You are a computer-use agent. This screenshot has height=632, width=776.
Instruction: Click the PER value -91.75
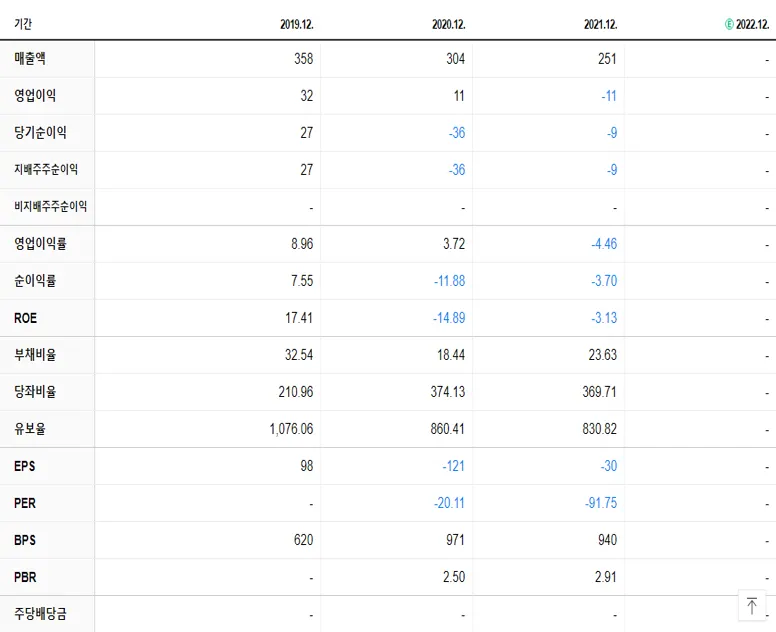(x=601, y=503)
